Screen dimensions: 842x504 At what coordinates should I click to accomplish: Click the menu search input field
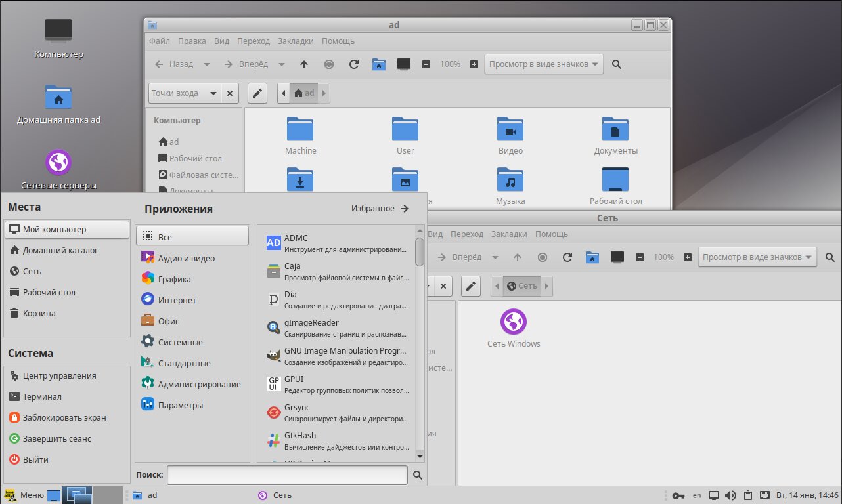point(287,474)
